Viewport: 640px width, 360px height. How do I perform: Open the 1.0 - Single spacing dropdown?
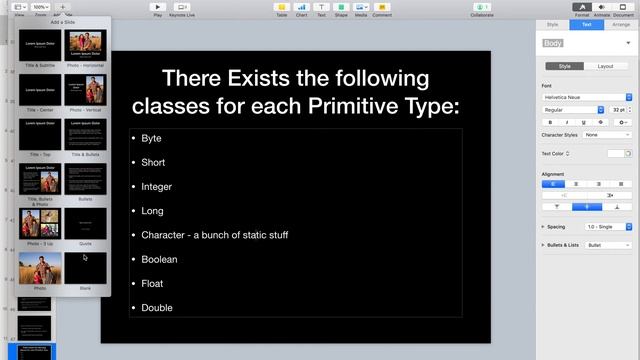click(609, 227)
